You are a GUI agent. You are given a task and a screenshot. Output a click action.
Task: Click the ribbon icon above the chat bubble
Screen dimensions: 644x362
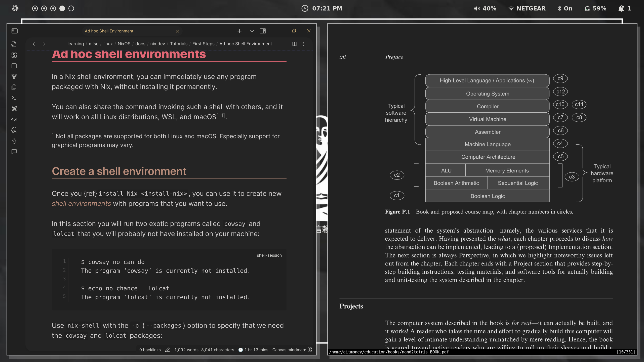coord(14,141)
